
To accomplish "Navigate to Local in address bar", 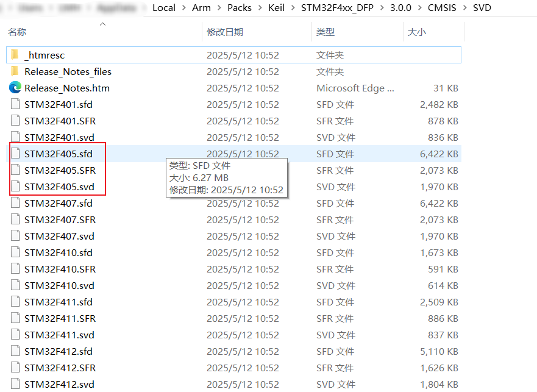I will tap(164, 8).
